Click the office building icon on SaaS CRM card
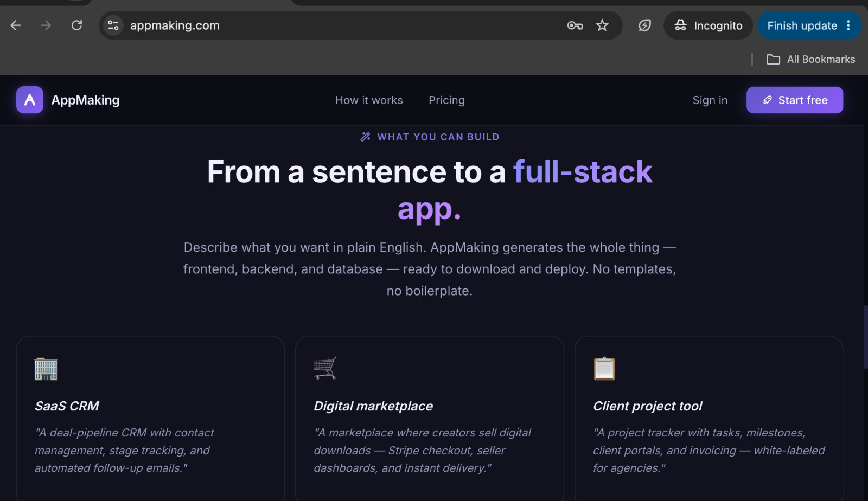868x501 pixels. point(46,369)
